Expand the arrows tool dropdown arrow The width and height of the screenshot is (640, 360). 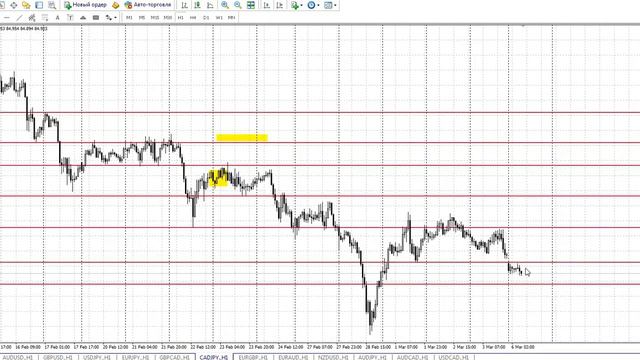(x=115, y=18)
